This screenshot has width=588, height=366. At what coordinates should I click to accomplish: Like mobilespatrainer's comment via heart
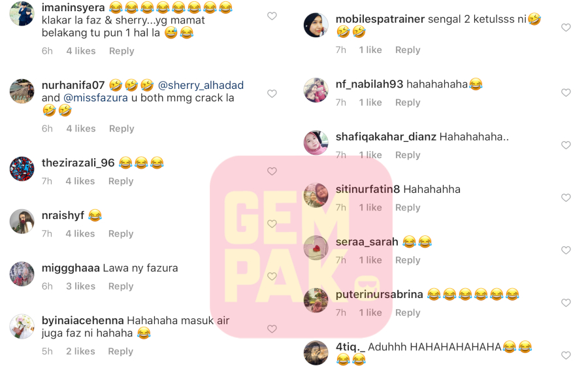[566, 27]
